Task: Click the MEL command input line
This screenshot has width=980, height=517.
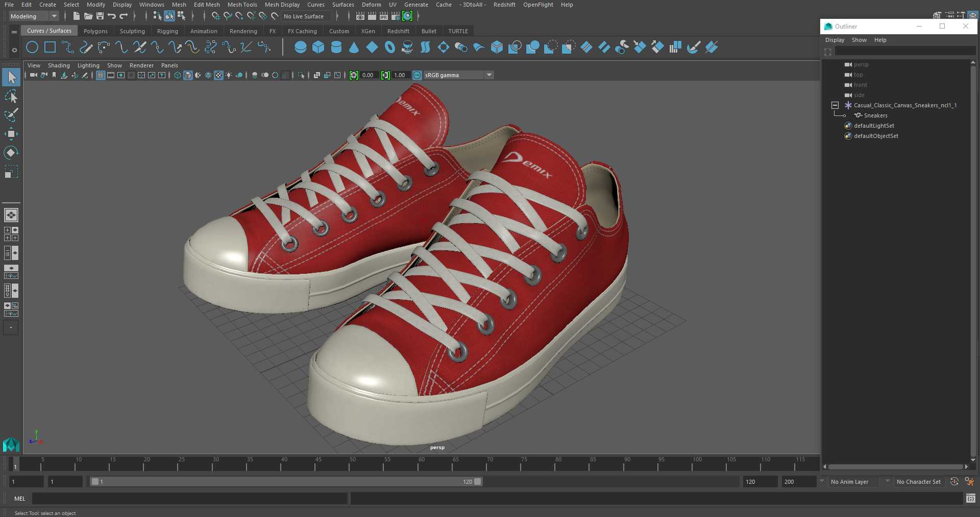Action: click(x=190, y=499)
